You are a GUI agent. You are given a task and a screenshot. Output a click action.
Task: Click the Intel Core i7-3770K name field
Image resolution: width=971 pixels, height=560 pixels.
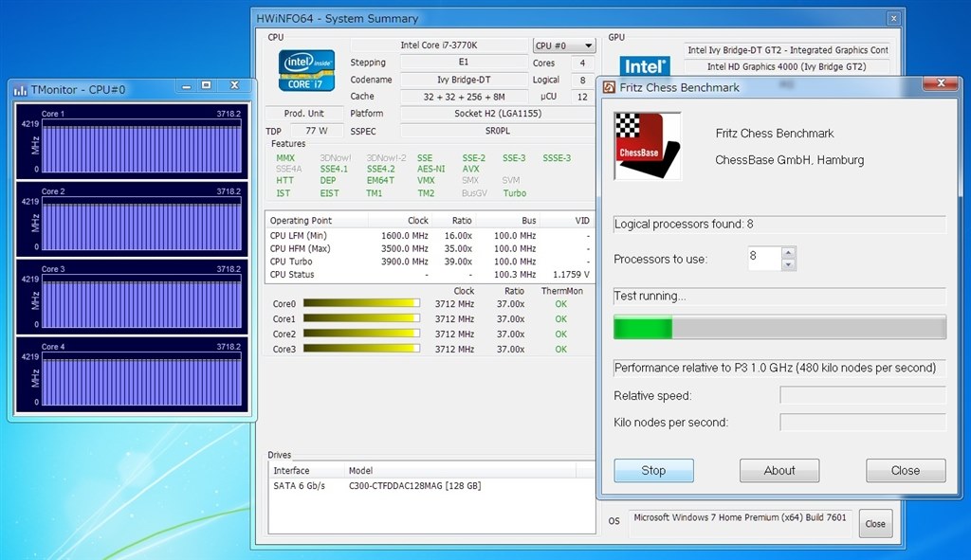point(438,45)
